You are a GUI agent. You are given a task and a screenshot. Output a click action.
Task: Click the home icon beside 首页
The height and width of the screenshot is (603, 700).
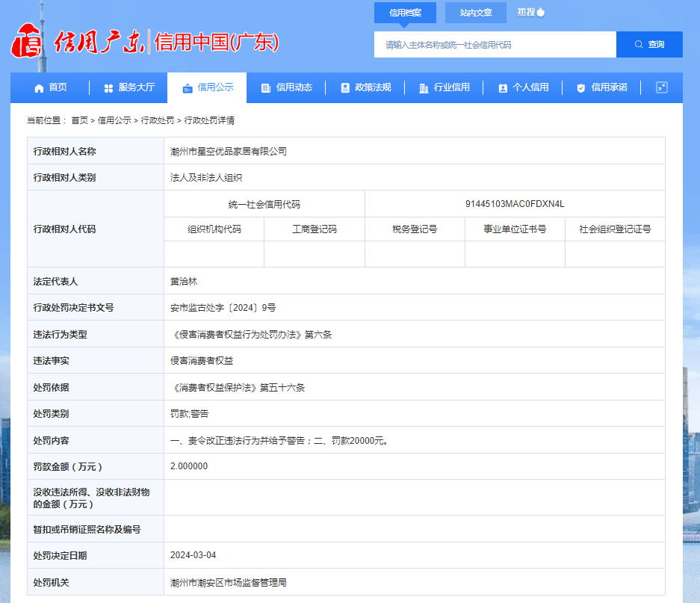point(40,88)
